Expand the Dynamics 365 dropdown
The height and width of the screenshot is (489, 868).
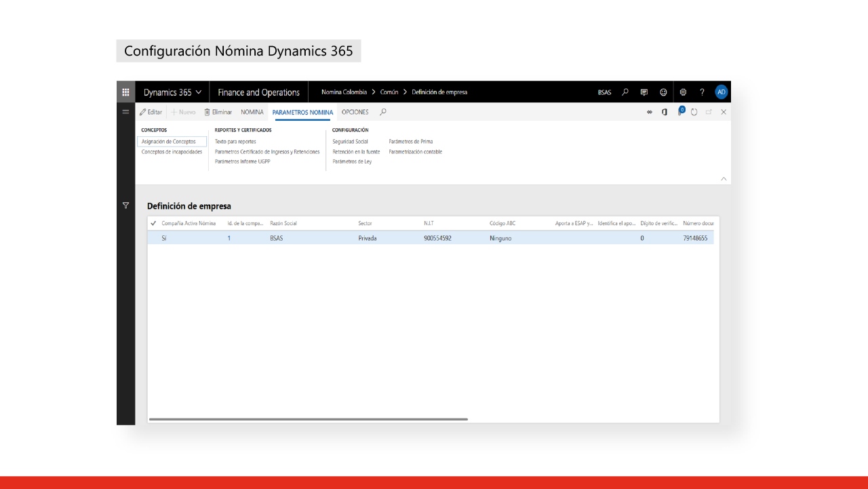click(172, 92)
